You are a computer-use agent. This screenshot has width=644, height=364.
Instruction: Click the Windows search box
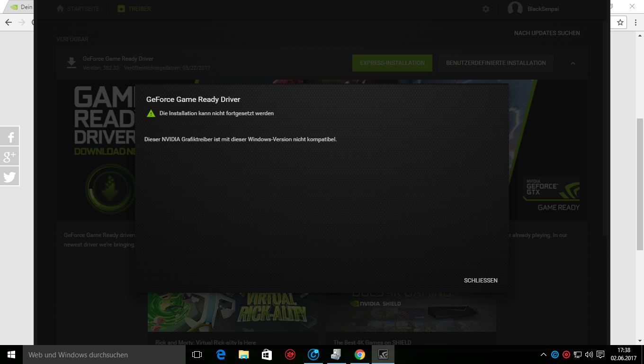point(104,355)
